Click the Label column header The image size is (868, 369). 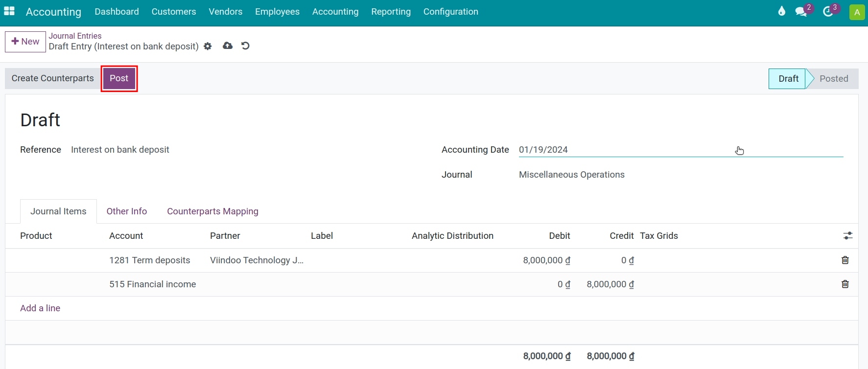coord(322,236)
